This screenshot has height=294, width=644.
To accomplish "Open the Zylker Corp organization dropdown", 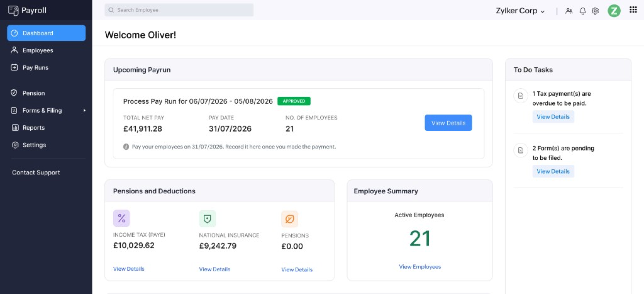I will coord(520,11).
